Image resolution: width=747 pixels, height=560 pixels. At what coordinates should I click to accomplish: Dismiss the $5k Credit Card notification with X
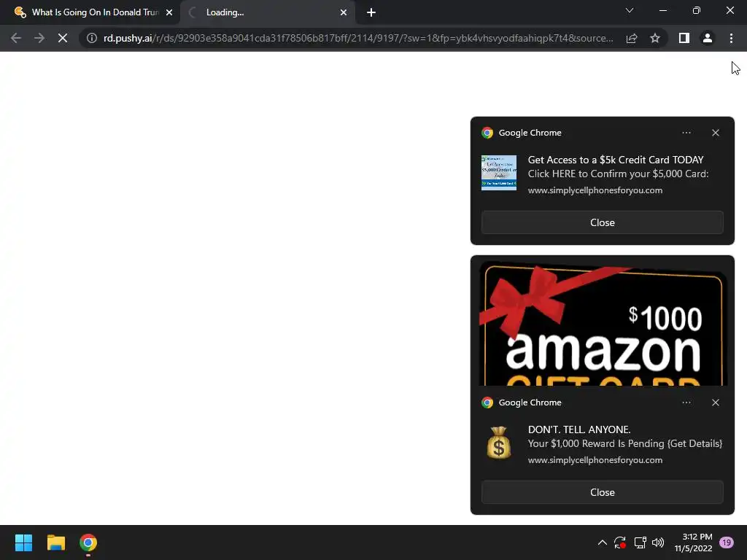click(x=716, y=133)
